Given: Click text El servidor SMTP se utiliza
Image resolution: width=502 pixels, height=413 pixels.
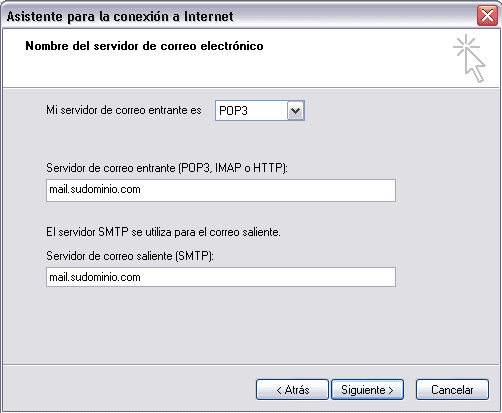Looking at the screenshot, I should point(116,232).
